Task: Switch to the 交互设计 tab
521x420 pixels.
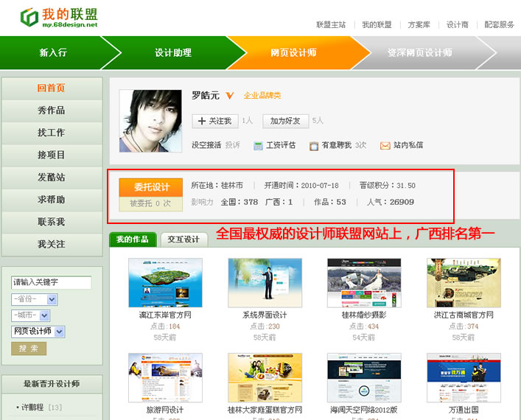Action: click(x=183, y=239)
